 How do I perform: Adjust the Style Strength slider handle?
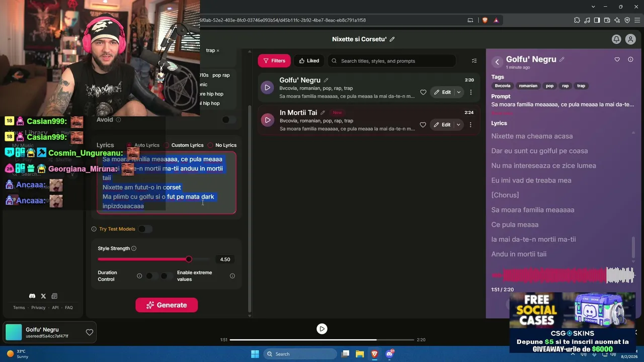(x=189, y=259)
